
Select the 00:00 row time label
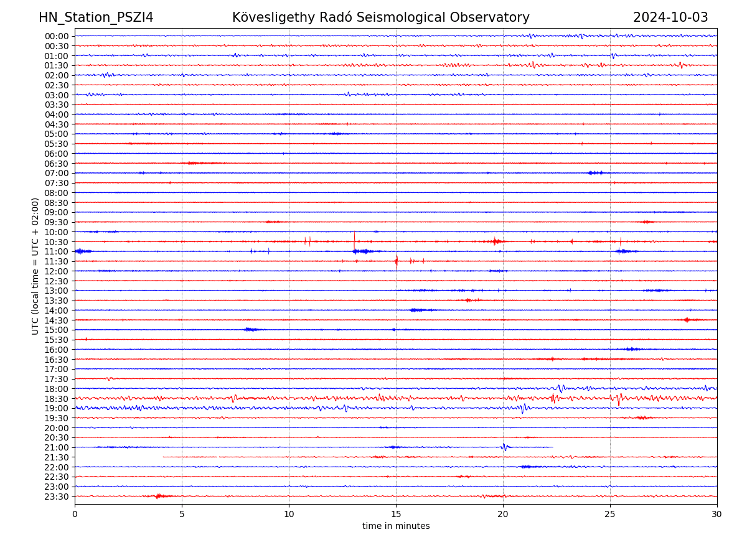click(56, 36)
